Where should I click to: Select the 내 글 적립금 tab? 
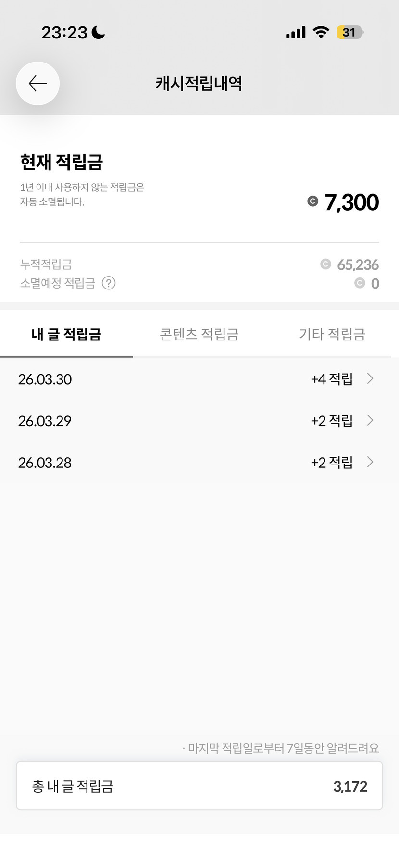click(66, 334)
